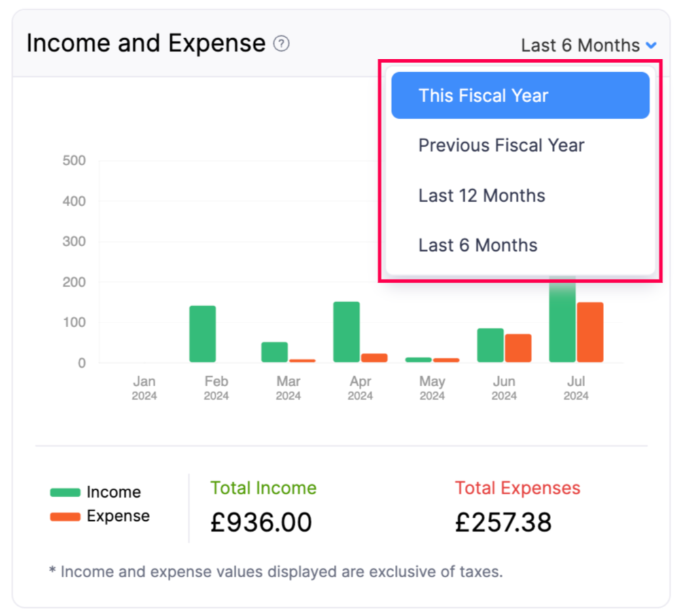Screen dimensions: 683x616
Task: Click the orange Expense legend swatch
Action: point(65,516)
